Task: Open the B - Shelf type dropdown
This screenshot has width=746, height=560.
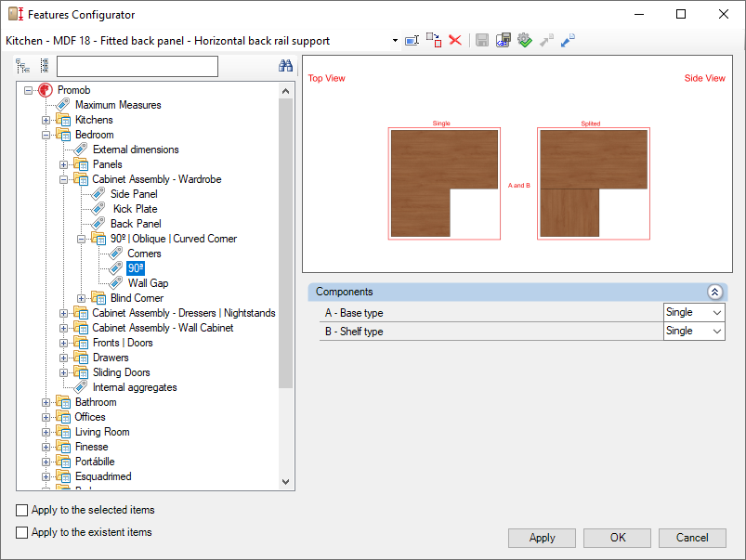Action: click(716, 332)
